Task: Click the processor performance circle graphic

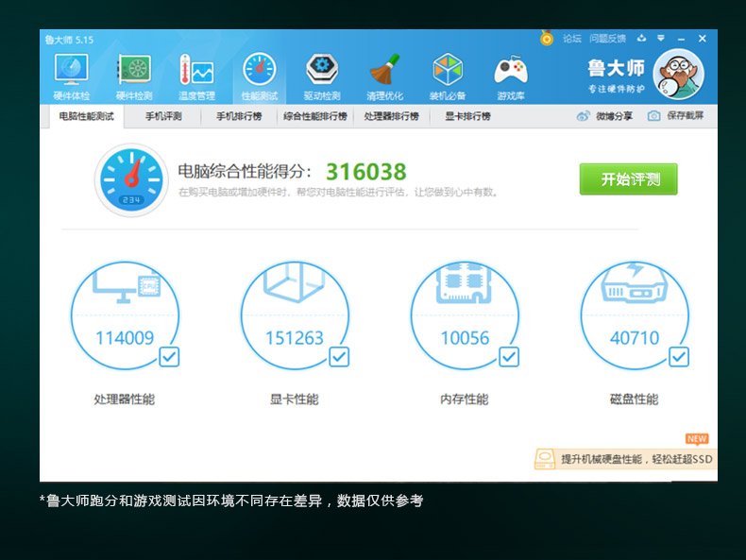Action: 126,315
